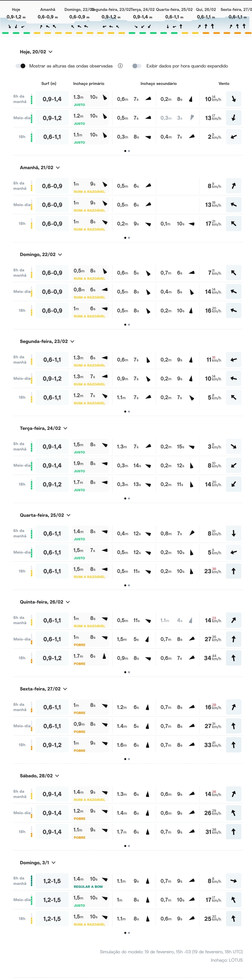
Task: Click wind arrow for Terça-feira 24/02 meio-dia
Action: click(233, 465)
